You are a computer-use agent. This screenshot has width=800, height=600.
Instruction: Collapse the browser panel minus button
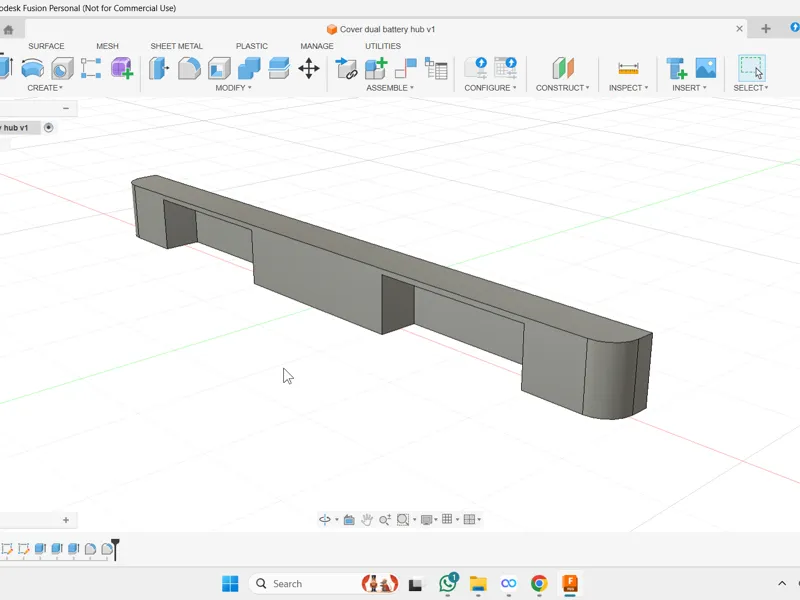(x=66, y=108)
